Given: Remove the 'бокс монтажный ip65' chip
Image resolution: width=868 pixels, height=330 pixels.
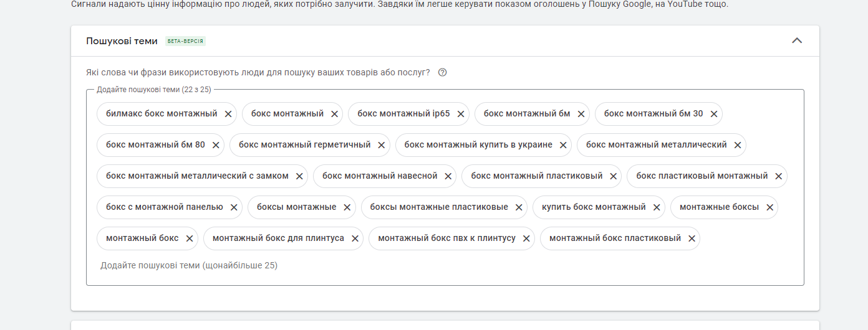Looking at the screenshot, I should (x=461, y=114).
